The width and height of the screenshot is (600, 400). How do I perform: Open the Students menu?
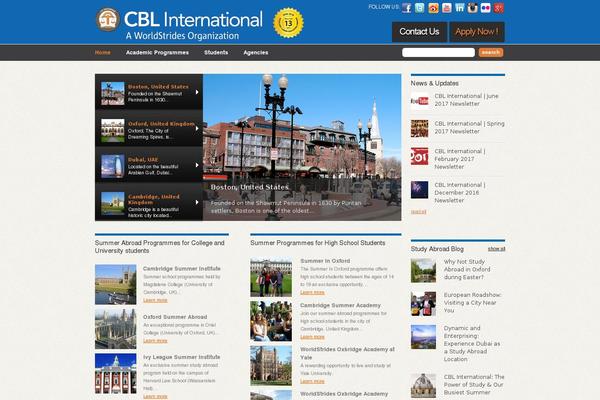[x=216, y=52]
